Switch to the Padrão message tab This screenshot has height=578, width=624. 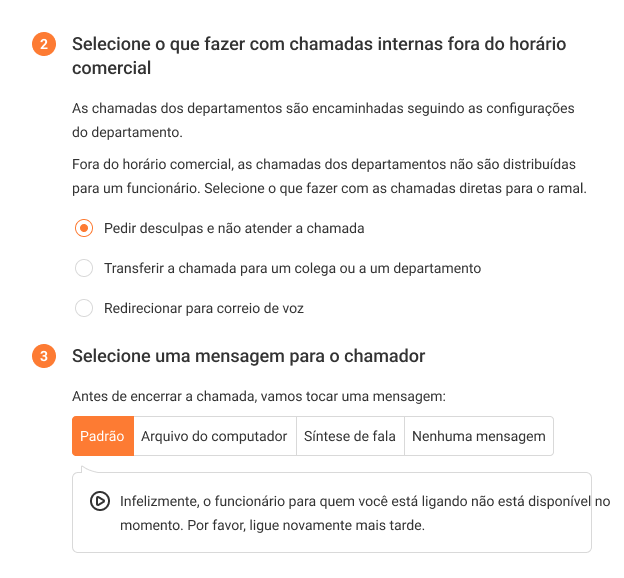pyautogui.click(x=102, y=436)
